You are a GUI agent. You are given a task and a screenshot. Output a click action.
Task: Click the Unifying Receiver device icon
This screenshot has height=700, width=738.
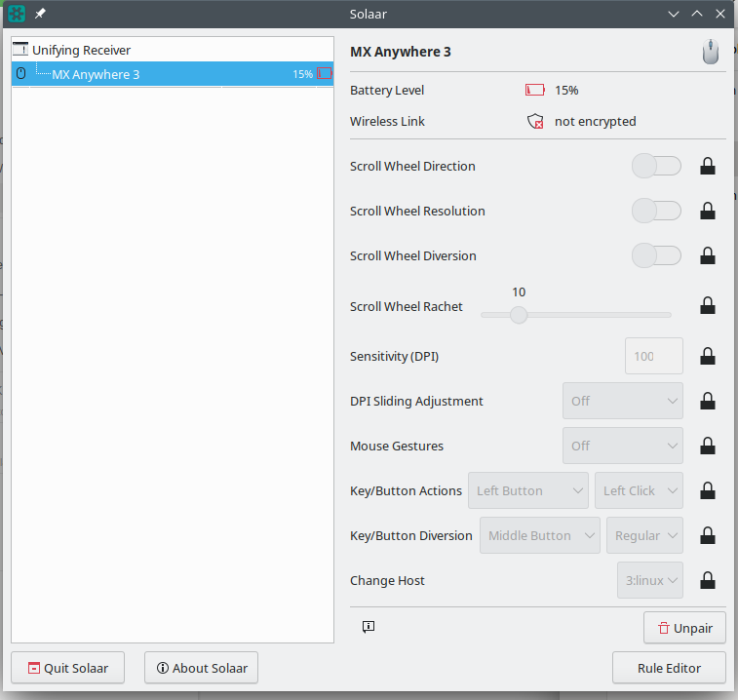point(20,49)
